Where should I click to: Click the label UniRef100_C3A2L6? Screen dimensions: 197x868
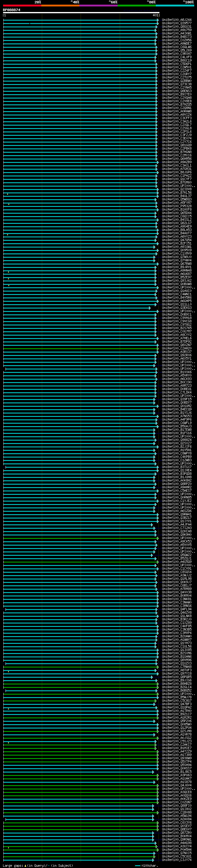pos(176,121)
